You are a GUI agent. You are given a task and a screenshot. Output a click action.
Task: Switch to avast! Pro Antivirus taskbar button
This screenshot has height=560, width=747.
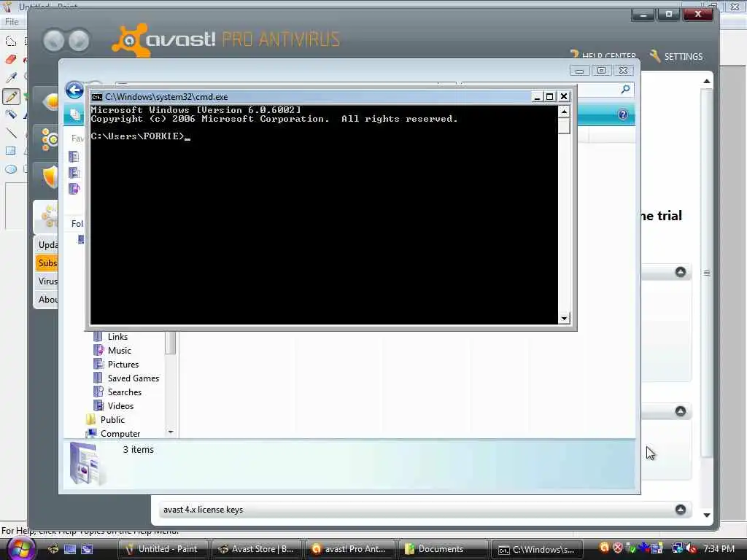tap(349, 549)
